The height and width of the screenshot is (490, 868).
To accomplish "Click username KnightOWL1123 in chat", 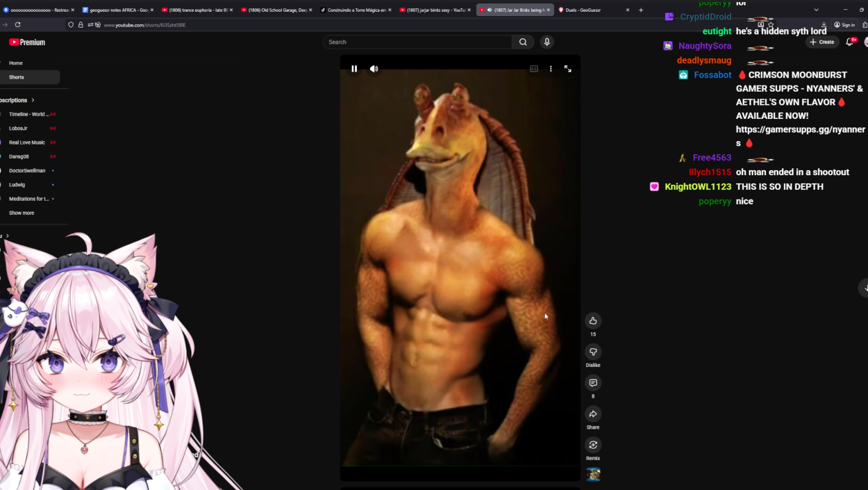I will point(698,187).
